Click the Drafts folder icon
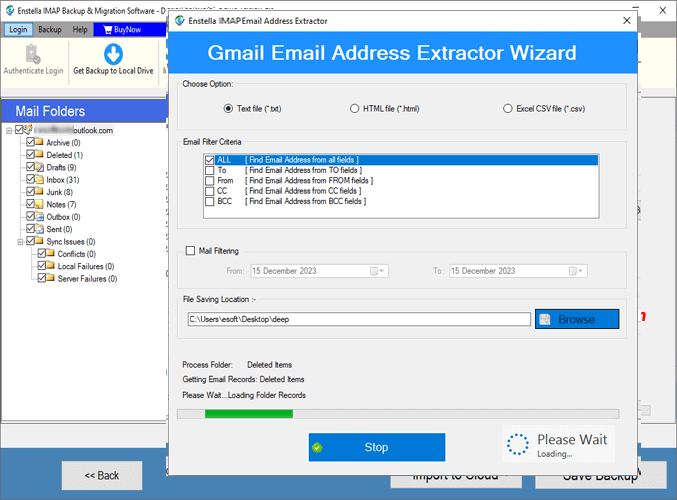The height and width of the screenshot is (500, 677). (x=39, y=167)
